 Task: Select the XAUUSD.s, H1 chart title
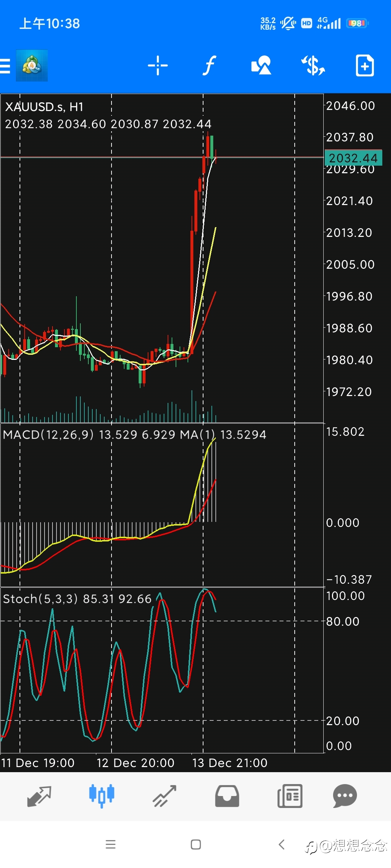(44, 107)
